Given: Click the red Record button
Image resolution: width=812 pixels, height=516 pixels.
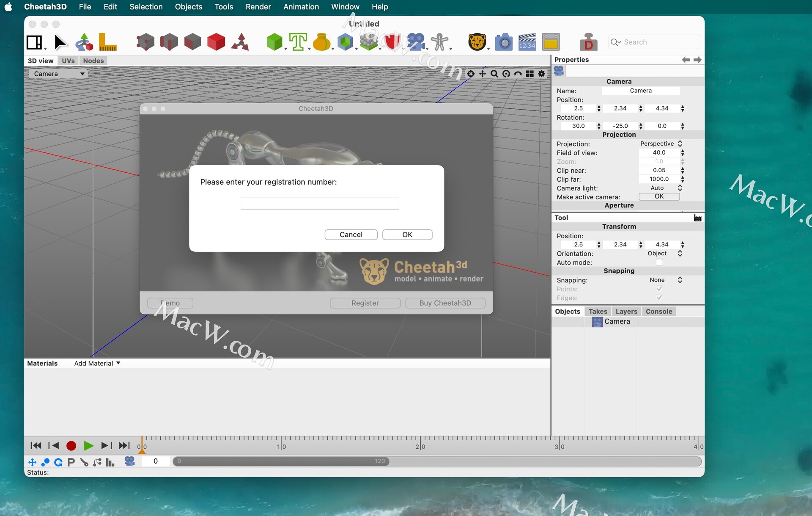Looking at the screenshot, I should [x=71, y=446].
